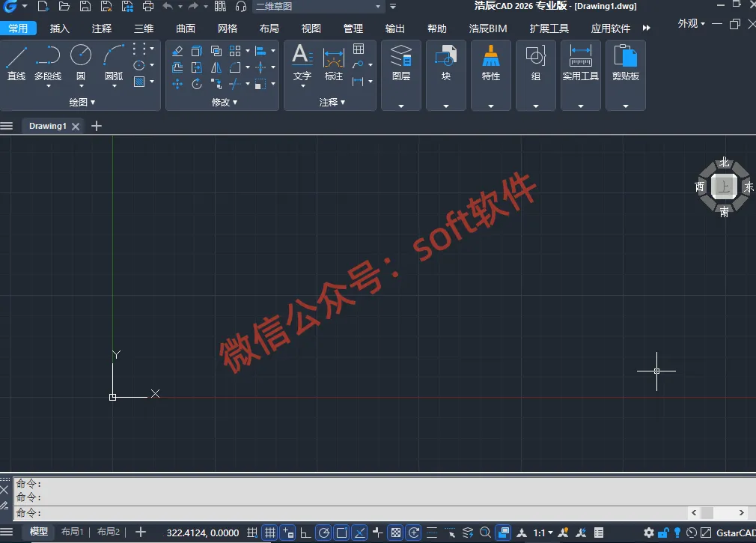Click the Erase tool icon
The width and height of the screenshot is (756, 543).
click(x=177, y=50)
